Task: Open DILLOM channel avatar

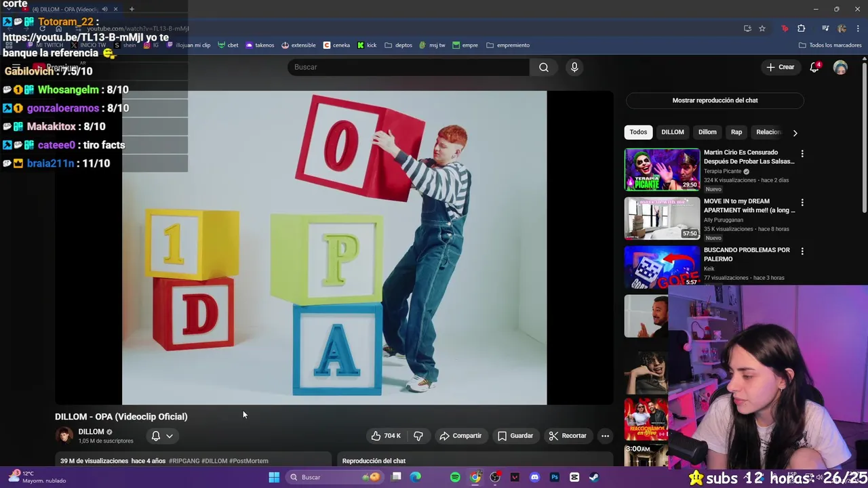Action: 64,436
